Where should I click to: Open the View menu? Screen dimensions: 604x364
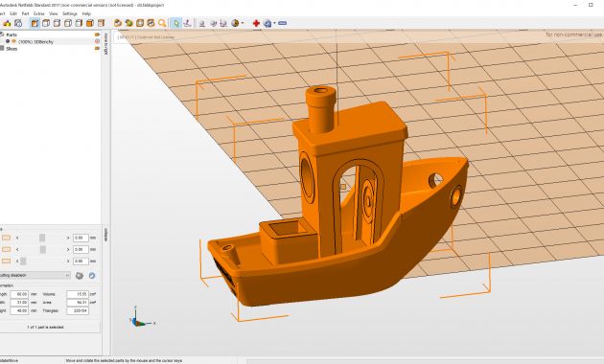54,13
